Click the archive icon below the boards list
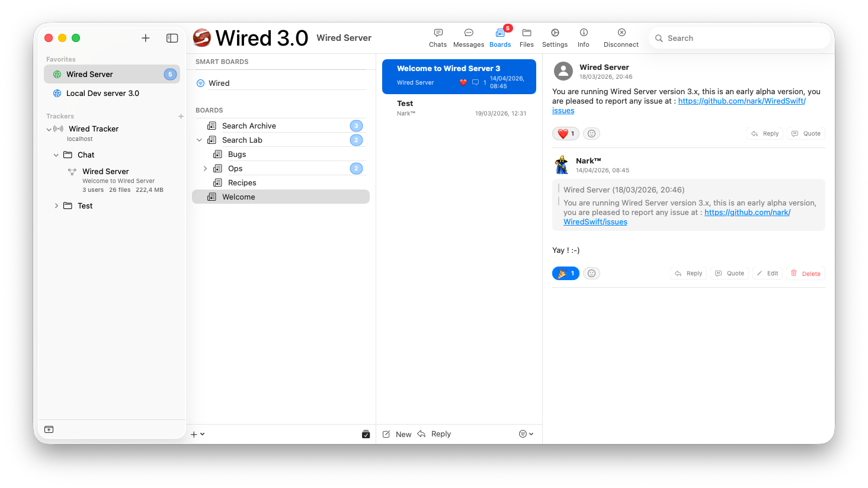The height and width of the screenshot is (488, 868). (366, 434)
